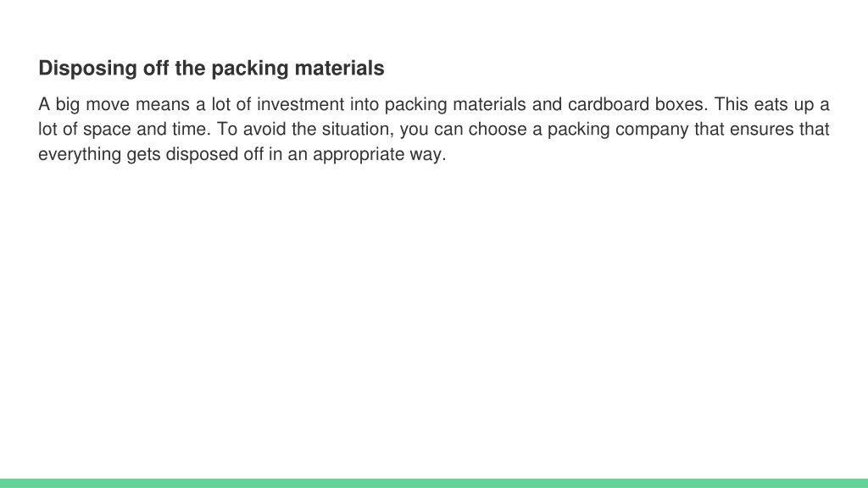868x488 pixels.
Task: Click the phrase 'cardboard boxes'
Action: (636, 104)
